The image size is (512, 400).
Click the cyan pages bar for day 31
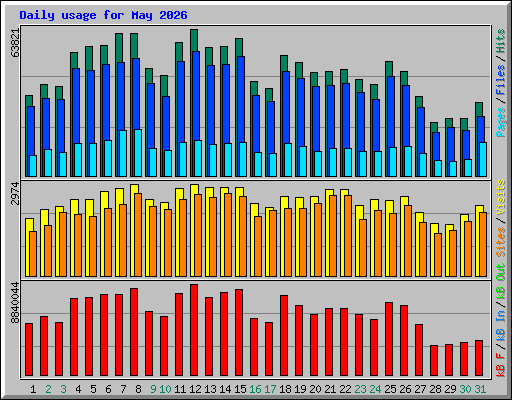[483, 159]
